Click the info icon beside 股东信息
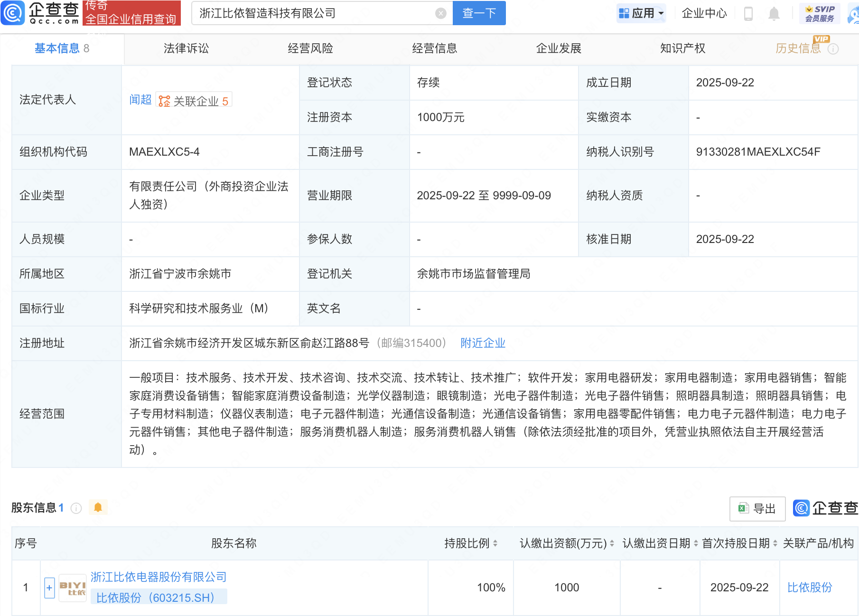 [x=76, y=508]
